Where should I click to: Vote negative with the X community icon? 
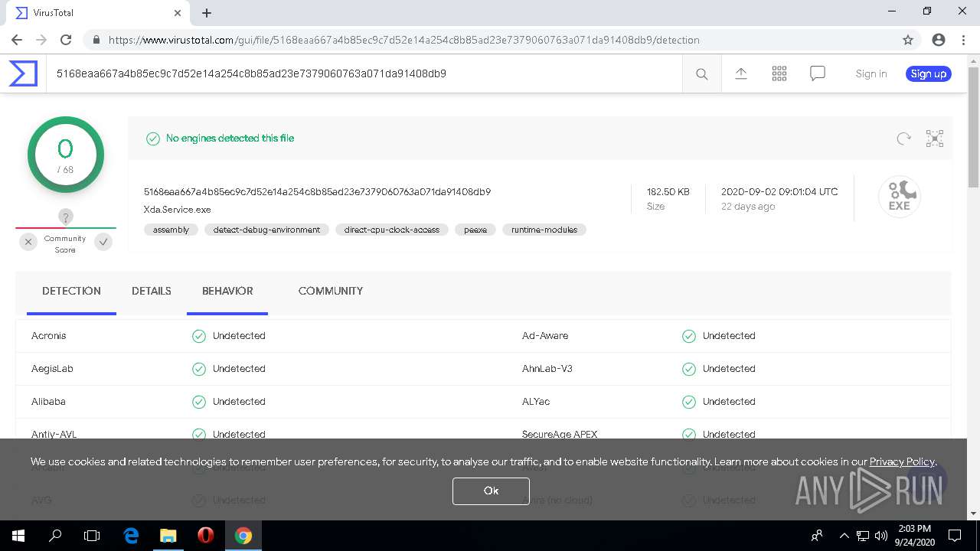[x=28, y=242]
